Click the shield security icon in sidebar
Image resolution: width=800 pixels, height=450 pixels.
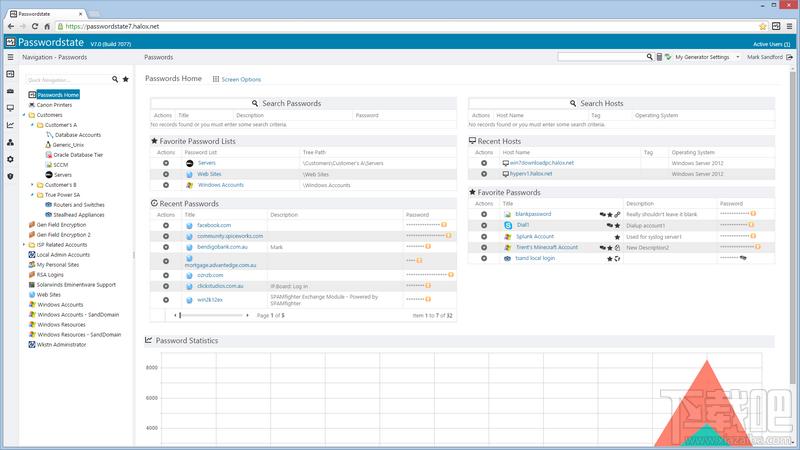click(x=10, y=176)
